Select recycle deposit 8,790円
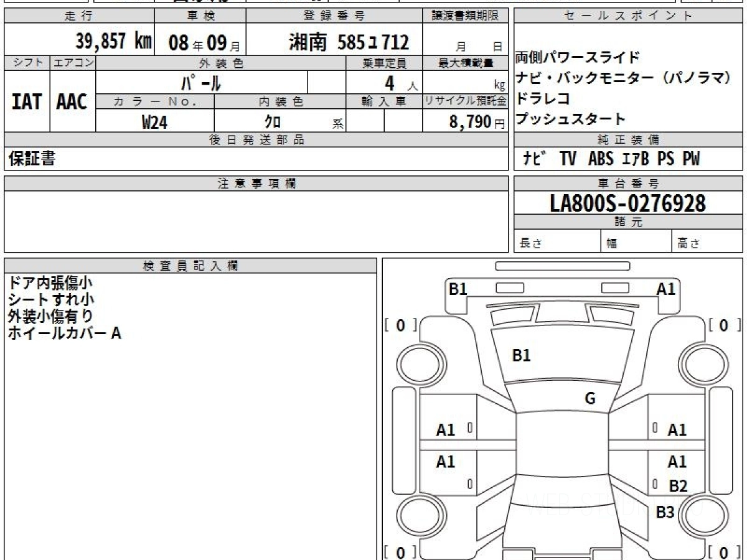 click(x=477, y=122)
